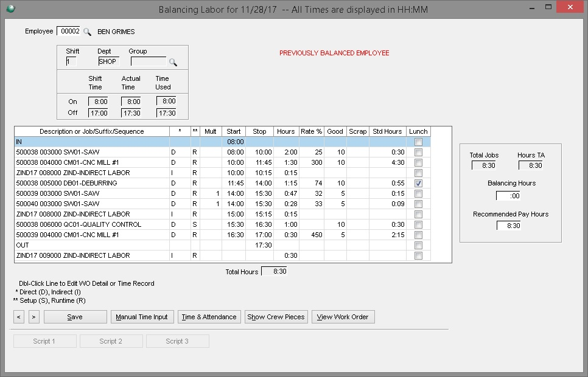Click the Shift input field
Screen dimensions: 588x377
[x=71, y=61]
